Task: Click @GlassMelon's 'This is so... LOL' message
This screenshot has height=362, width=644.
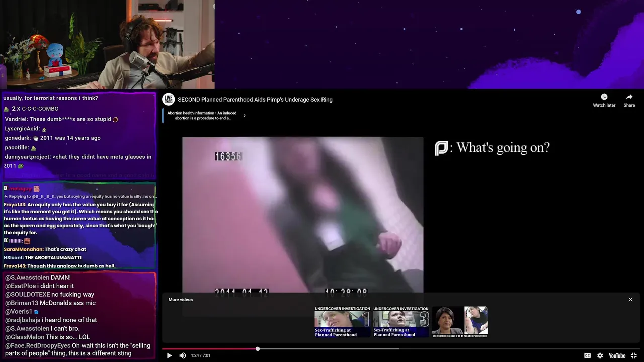Action: pos(47,337)
